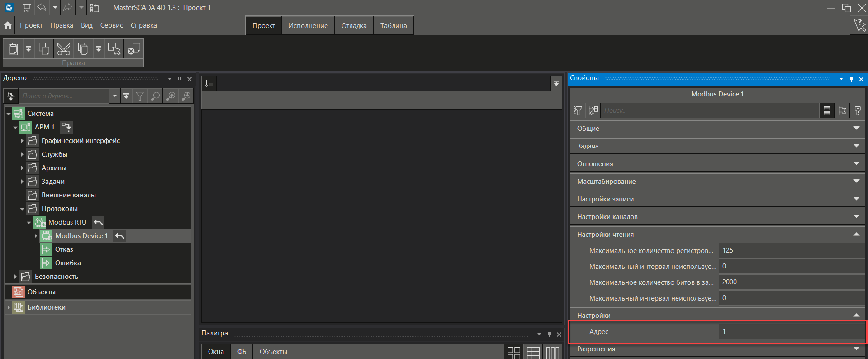Collapse the Настройки чтения section
Viewport: 868px width, 359px height.
click(x=717, y=235)
